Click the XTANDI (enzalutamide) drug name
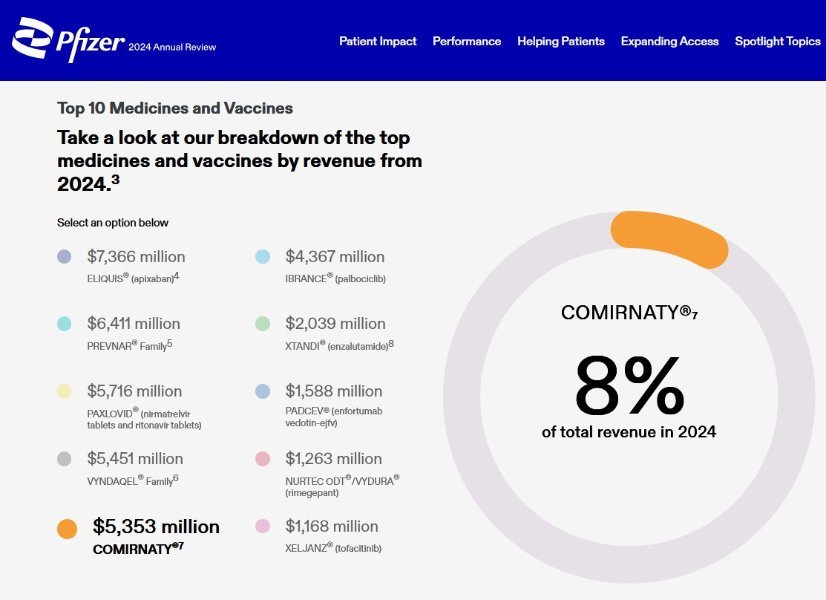The width and height of the screenshot is (826, 600). tap(339, 346)
